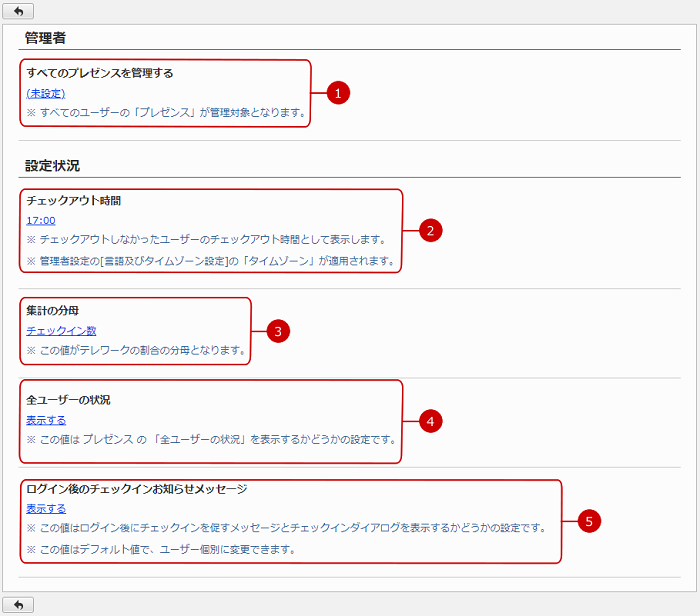The image size is (700, 616).
Task: Click the チェックアウト時間 title
Action: 73,200
